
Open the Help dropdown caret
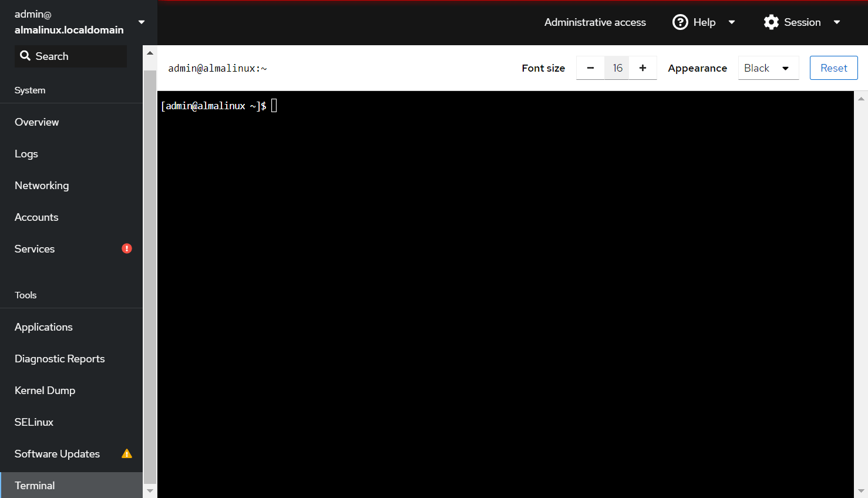pyautogui.click(x=732, y=22)
